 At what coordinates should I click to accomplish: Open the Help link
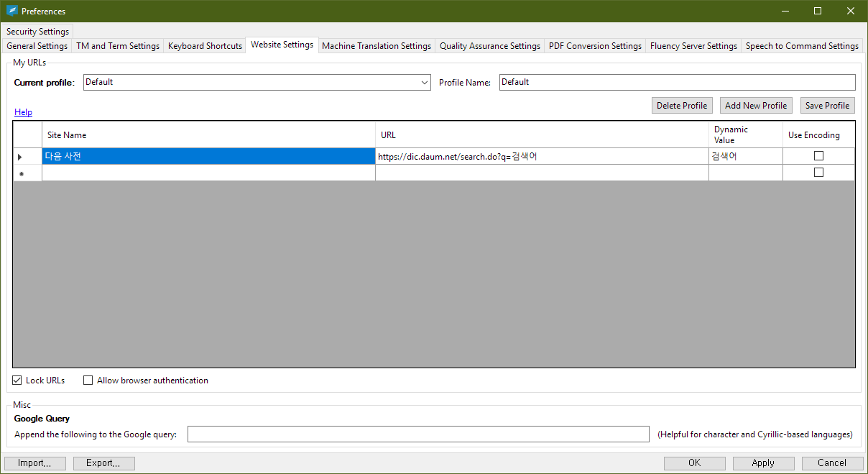point(23,112)
